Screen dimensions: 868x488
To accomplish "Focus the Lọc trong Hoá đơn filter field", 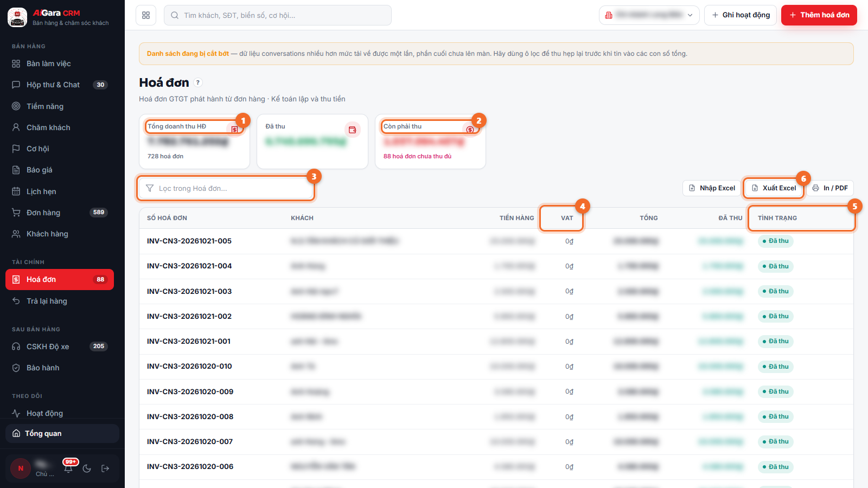I will coord(226,188).
